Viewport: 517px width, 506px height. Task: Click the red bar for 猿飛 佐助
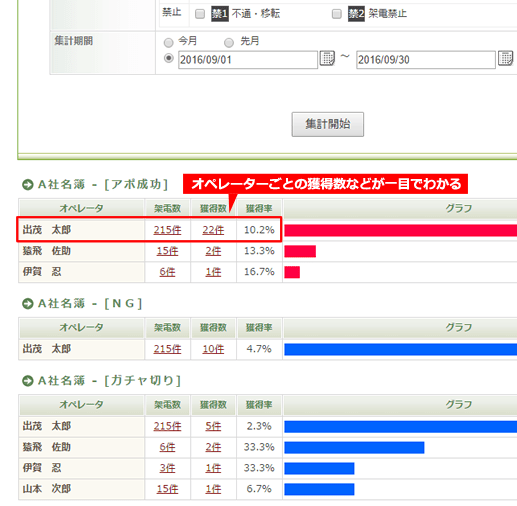(x=300, y=251)
